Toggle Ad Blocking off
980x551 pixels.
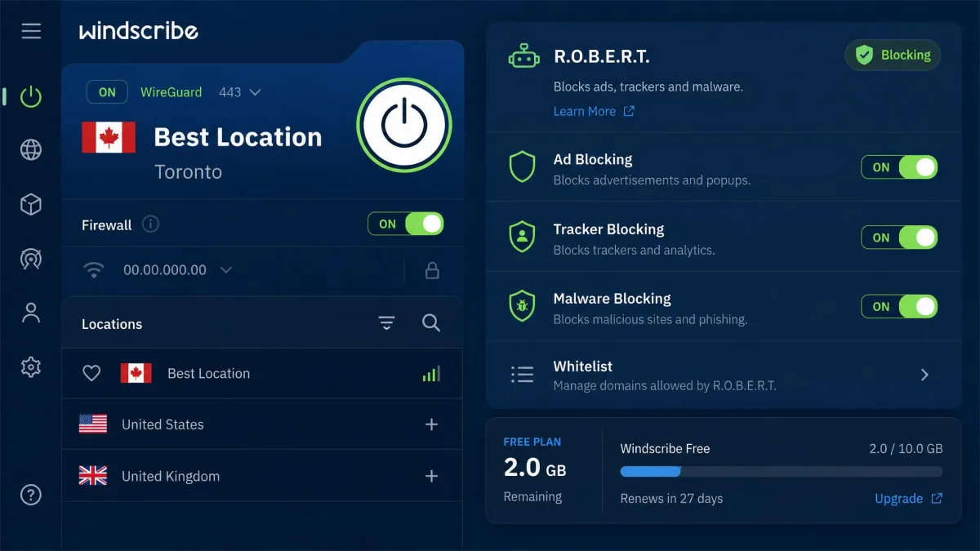(899, 167)
